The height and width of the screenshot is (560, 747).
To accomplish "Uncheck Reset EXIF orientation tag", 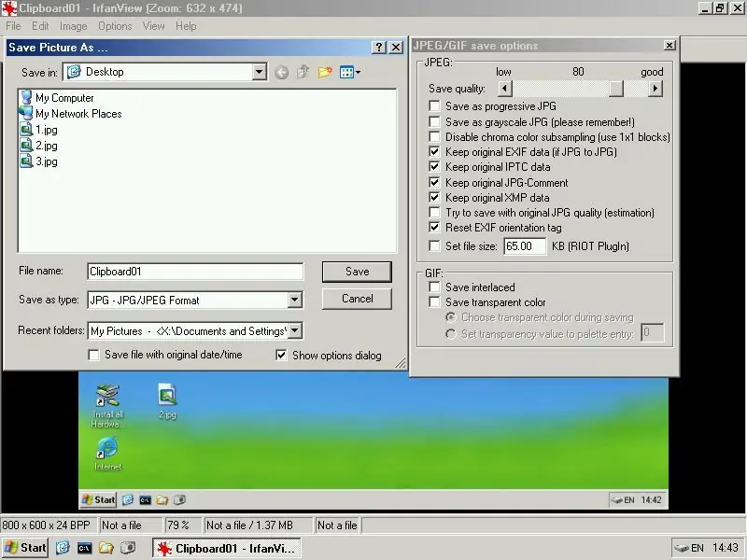I will click(x=434, y=228).
